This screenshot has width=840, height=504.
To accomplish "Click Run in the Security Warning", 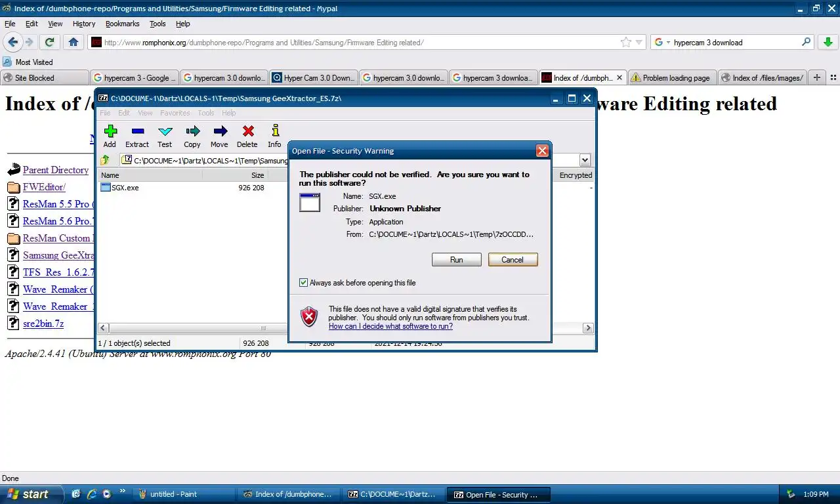I will coord(457,260).
